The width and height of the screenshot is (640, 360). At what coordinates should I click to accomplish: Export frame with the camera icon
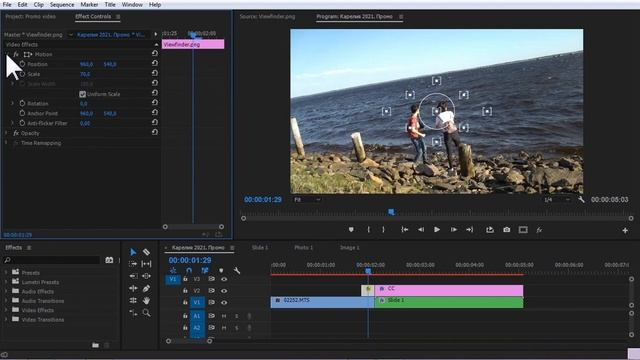coord(507,230)
